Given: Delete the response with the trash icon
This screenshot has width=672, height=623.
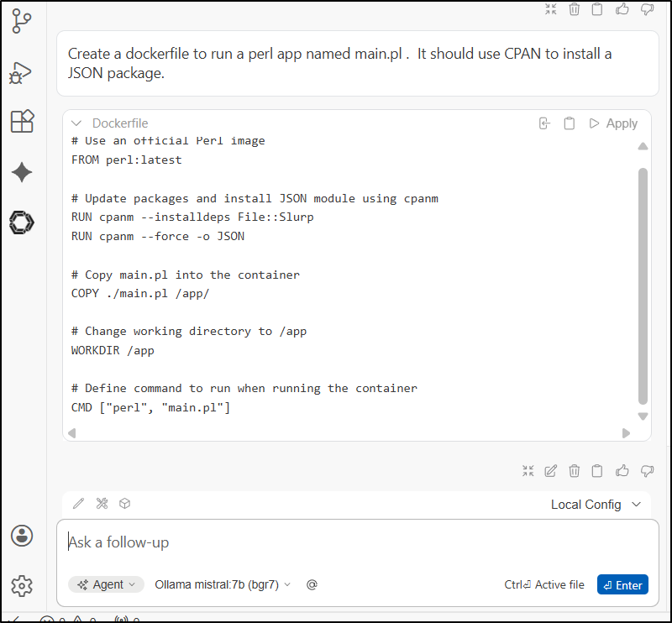Looking at the screenshot, I should (x=574, y=470).
